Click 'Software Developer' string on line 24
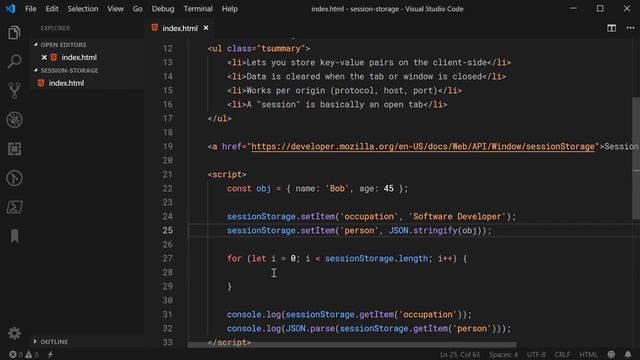The height and width of the screenshot is (360, 640). 457,216
